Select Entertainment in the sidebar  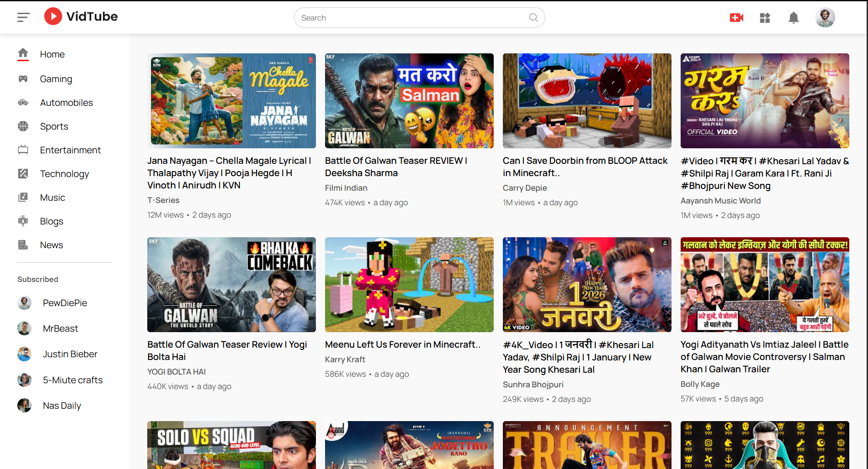coord(70,150)
